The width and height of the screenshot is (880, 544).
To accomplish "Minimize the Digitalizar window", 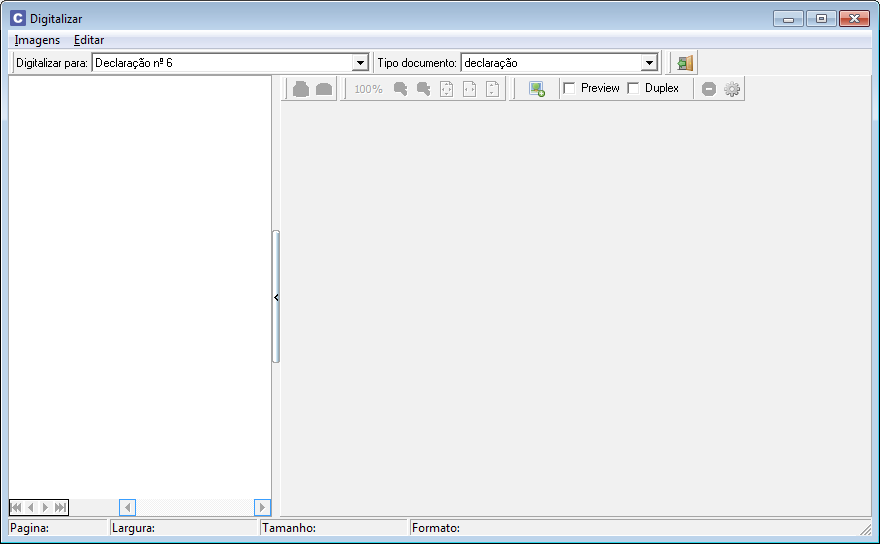I will tap(789, 19).
